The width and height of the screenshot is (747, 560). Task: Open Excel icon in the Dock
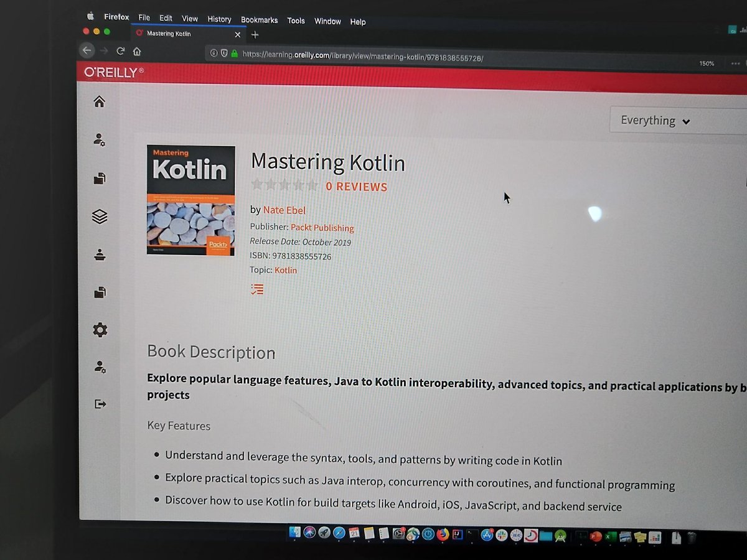(610, 535)
